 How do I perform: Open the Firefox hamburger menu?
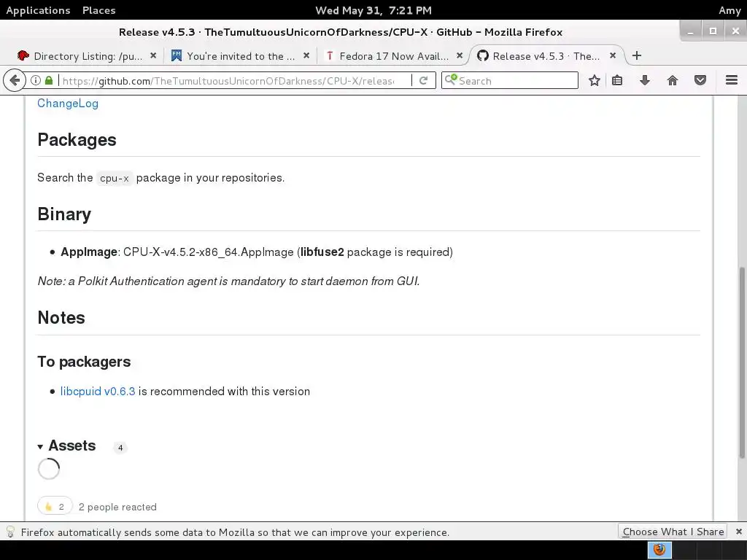point(731,80)
